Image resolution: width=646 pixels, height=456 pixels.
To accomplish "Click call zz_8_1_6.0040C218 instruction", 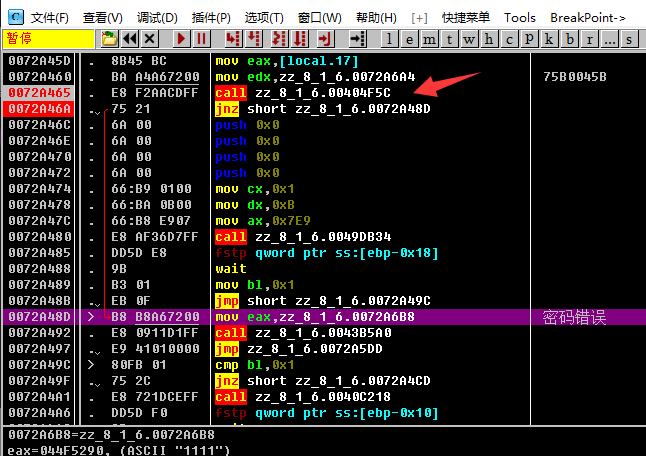I will click(303, 397).
